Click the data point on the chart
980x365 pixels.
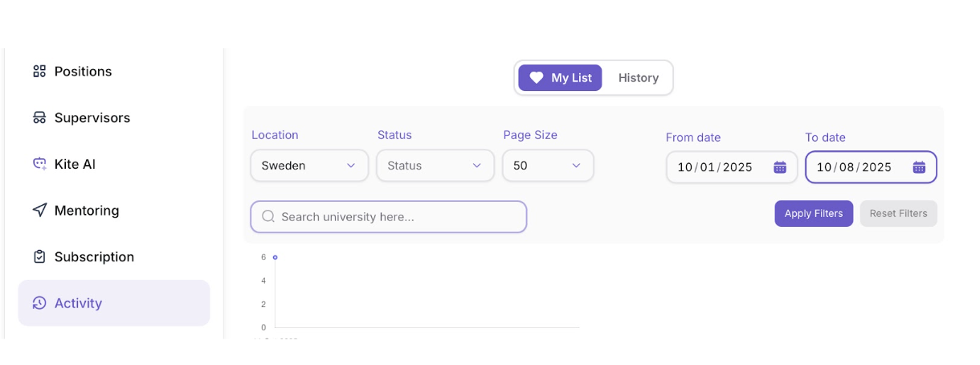(x=275, y=257)
